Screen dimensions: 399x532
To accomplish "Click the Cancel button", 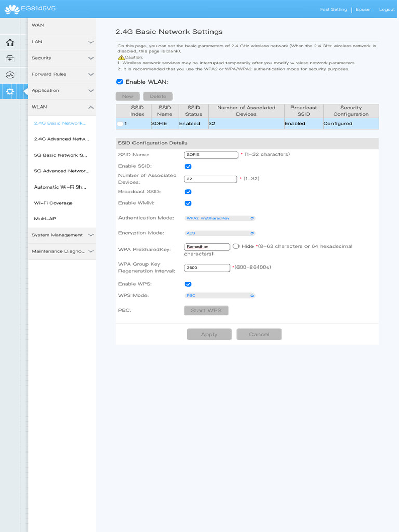I will 259,334.
